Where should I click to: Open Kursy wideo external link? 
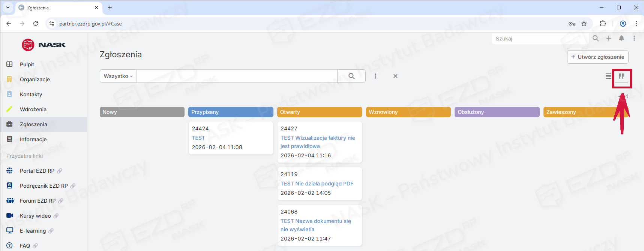35,216
